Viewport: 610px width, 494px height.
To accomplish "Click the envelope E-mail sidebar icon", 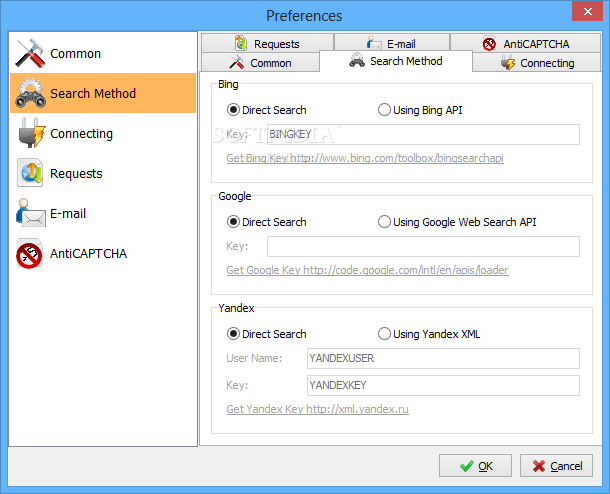I will click(x=30, y=213).
